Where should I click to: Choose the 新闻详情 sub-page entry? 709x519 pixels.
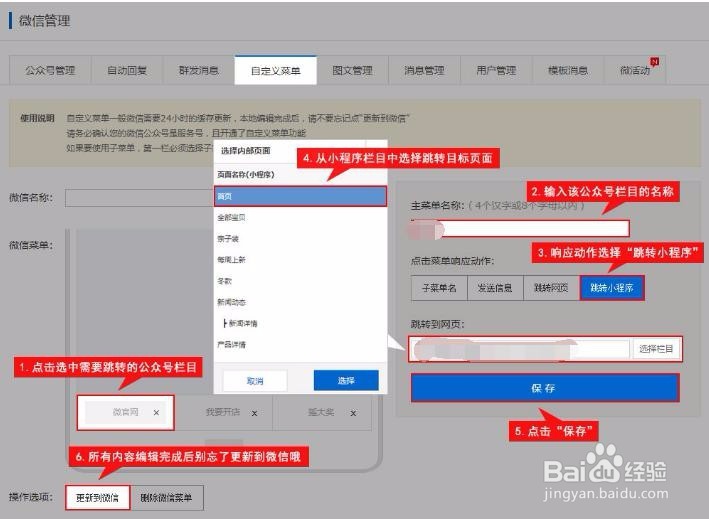[x=300, y=324]
